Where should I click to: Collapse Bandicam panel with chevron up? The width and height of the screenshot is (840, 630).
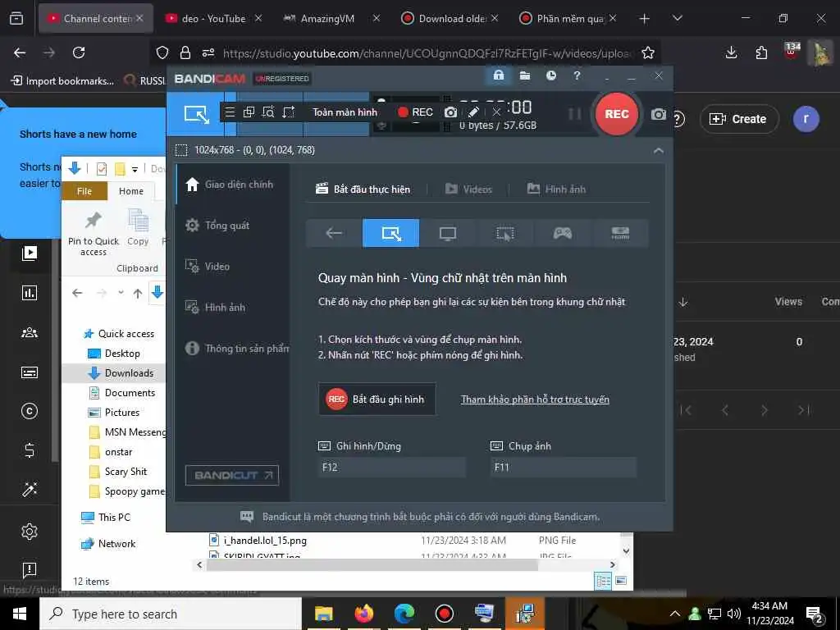tap(659, 151)
